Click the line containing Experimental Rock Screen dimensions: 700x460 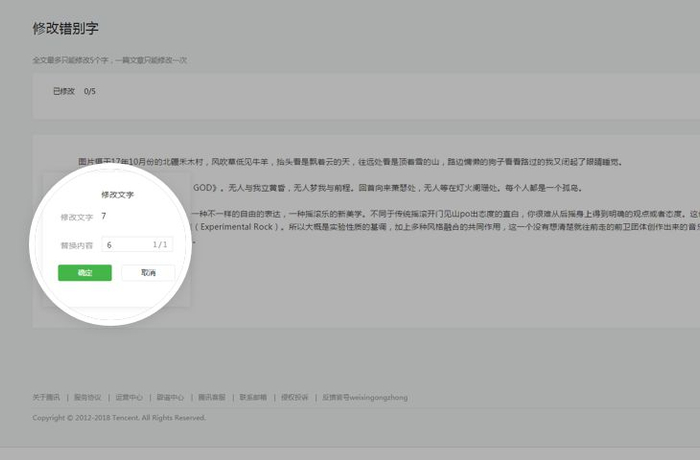point(446,227)
